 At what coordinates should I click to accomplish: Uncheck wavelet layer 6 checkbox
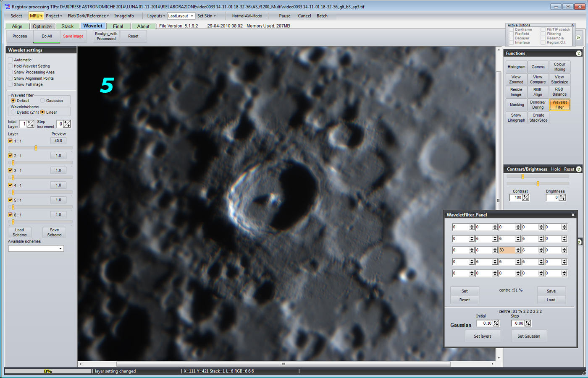click(10, 215)
